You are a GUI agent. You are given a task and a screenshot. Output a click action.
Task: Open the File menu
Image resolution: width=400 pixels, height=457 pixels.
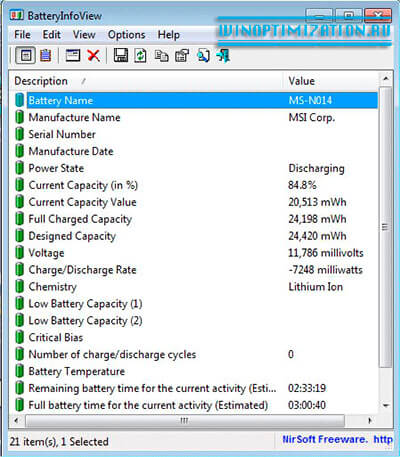pos(22,35)
